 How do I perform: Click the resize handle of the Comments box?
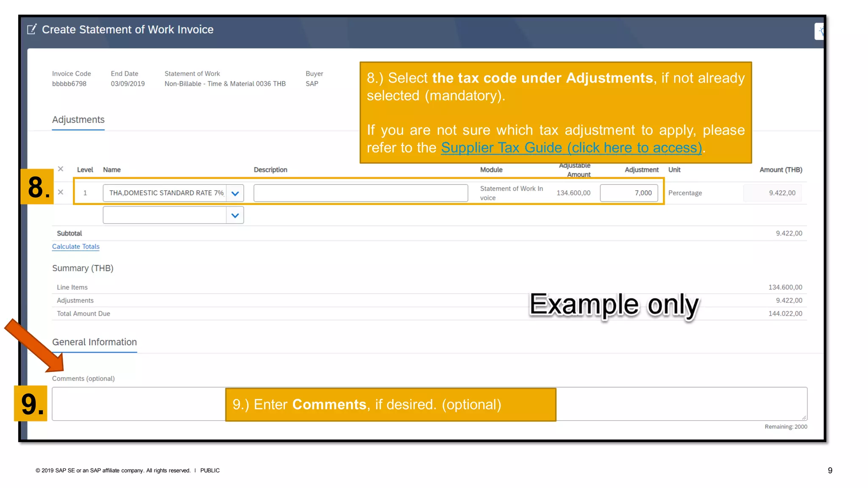click(804, 417)
